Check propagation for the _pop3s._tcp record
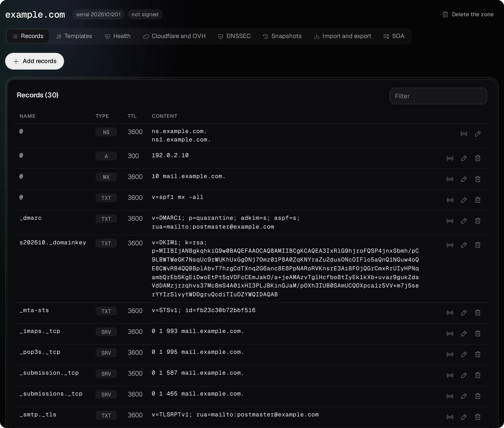This screenshot has height=428, width=504. point(450,354)
